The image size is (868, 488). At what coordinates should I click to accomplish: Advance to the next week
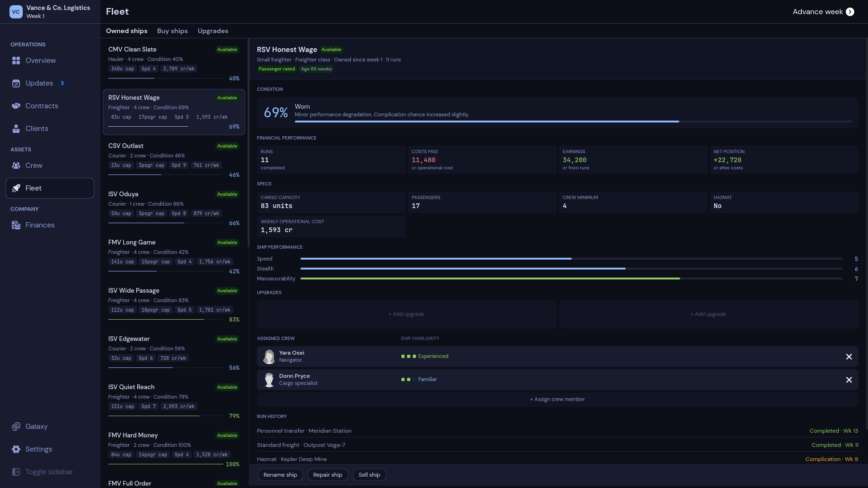pos(823,12)
